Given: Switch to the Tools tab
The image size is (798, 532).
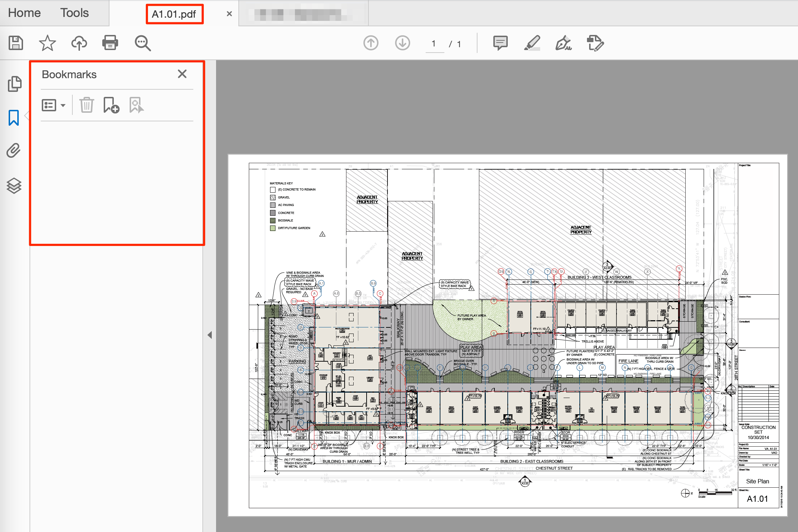Looking at the screenshot, I should click(74, 13).
